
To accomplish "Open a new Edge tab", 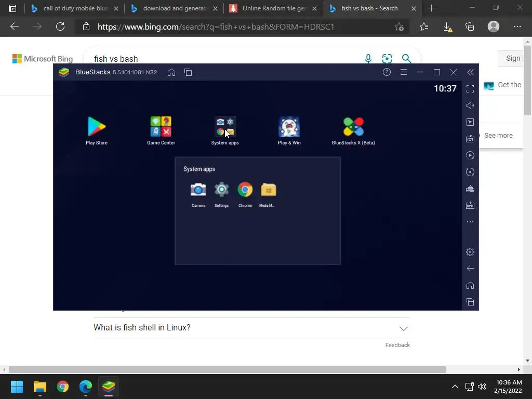I will 431,8.
